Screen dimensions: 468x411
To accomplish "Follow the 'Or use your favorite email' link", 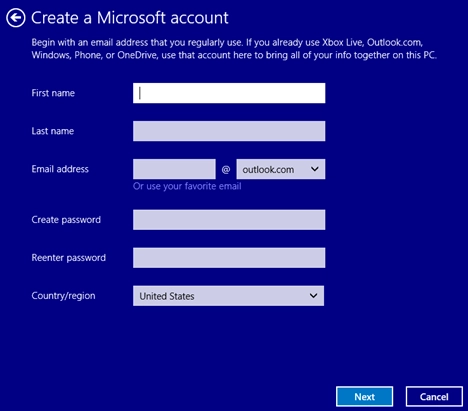I will [x=187, y=186].
